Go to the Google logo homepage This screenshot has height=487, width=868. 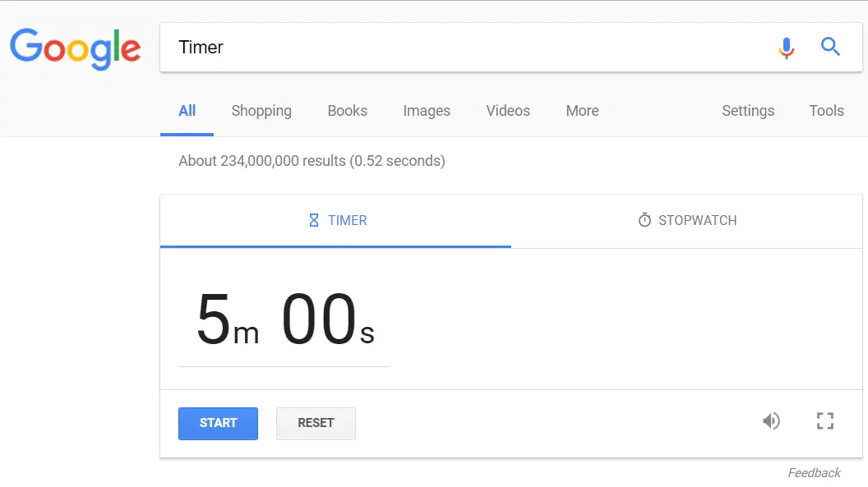click(76, 48)
